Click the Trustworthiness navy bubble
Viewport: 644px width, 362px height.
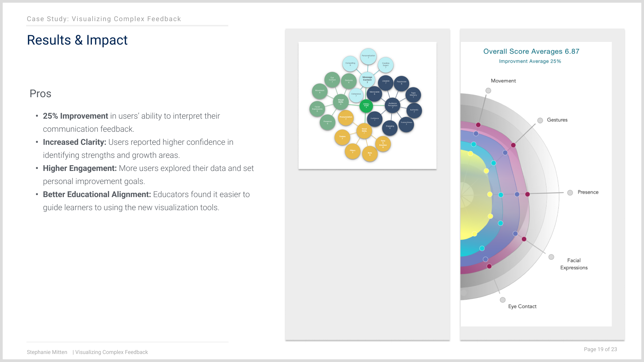(406, 124)
